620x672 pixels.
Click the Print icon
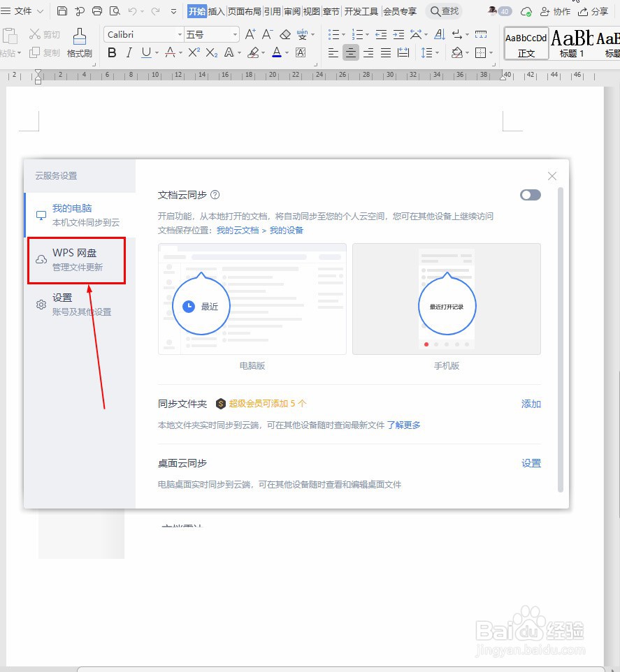[x=97, y=11]
